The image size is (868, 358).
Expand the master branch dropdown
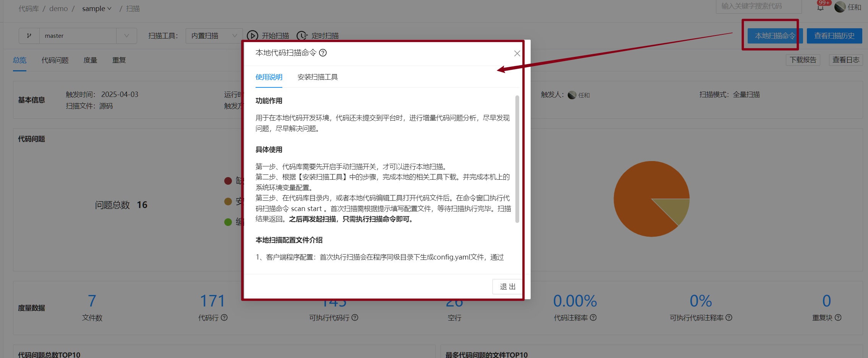coord(126,36)
